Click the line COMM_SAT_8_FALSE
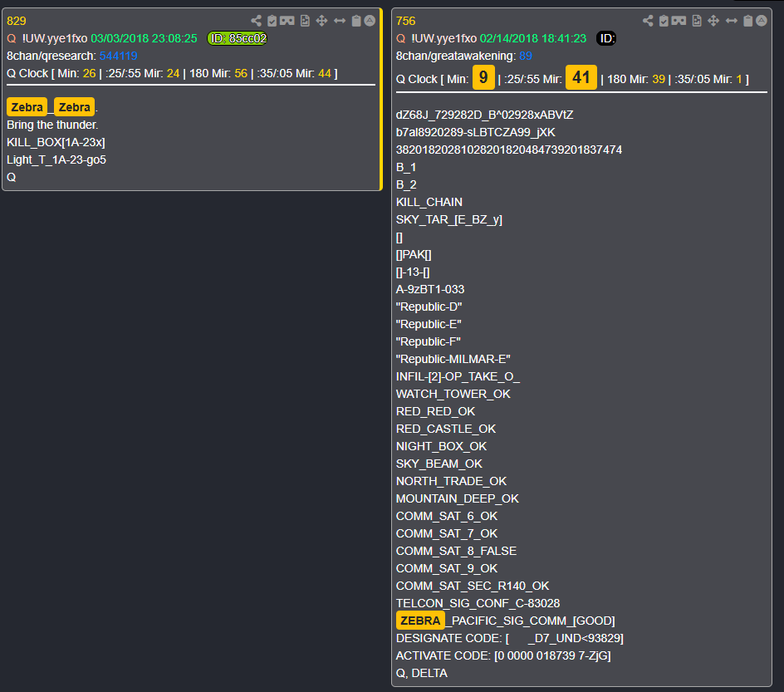The image size is (784, 692). 457,551
